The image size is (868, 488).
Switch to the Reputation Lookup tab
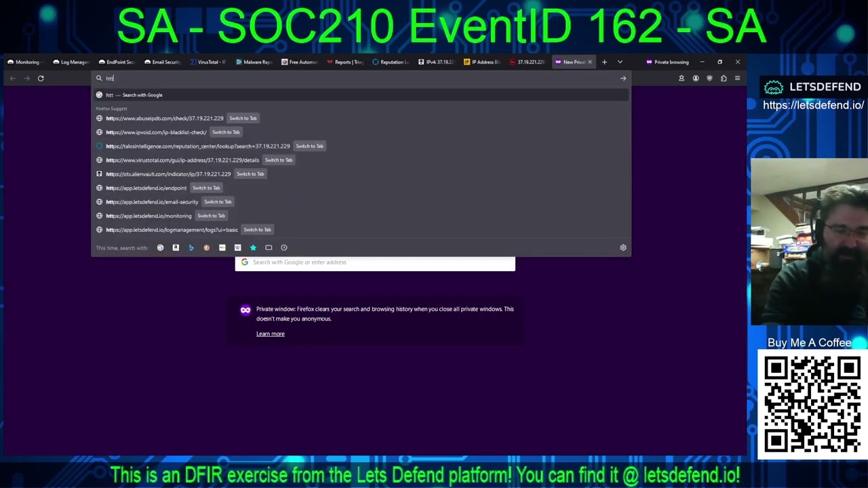click(x=391, y=62)
